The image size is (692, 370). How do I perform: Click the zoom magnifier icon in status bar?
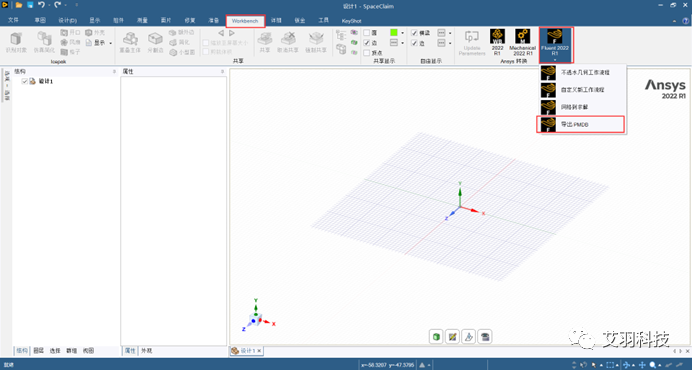coord(652,365)
